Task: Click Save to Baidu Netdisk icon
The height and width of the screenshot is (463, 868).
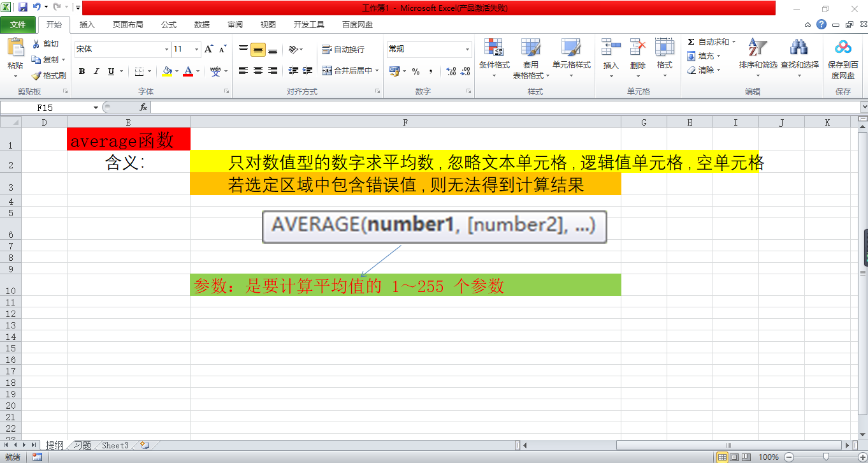Action: coord(843,47)
